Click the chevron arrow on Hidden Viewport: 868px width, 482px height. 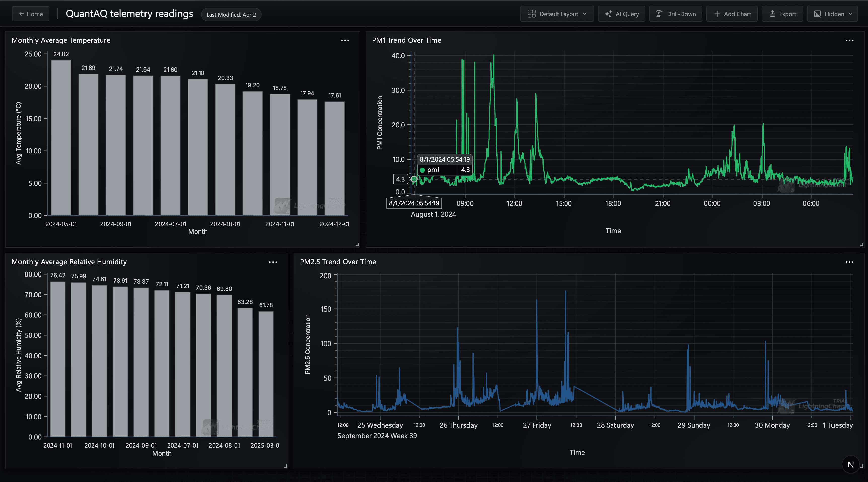(850, 14)
